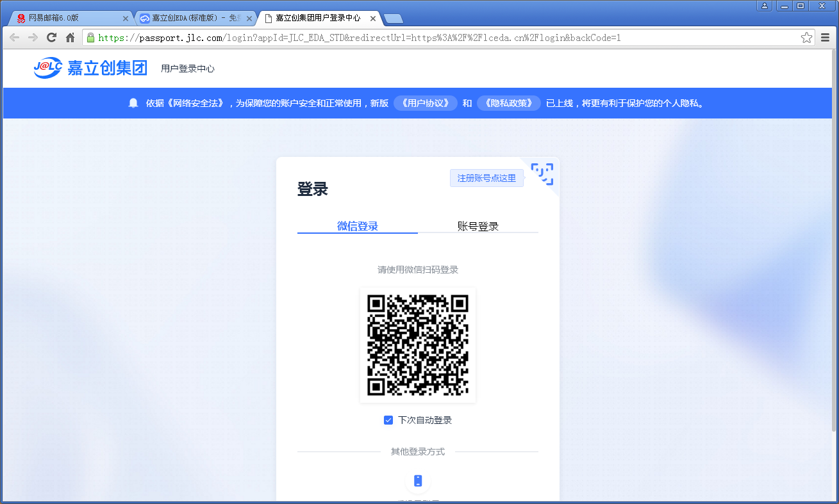The image size is (839, 504).
Task: Open the 《隐私政策》 link
Action: click(x=509, y=103)
